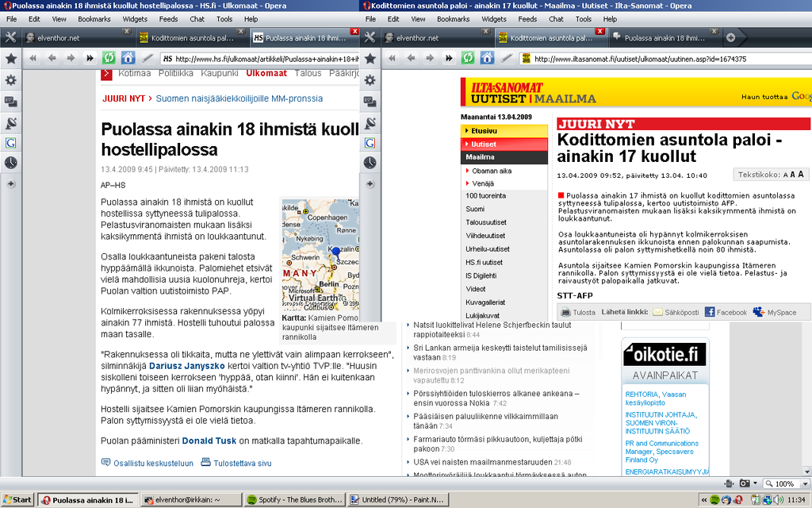
Task: Switch to the Spotify taskbar button
Action: pyautogui.click(x=295, y=500)
